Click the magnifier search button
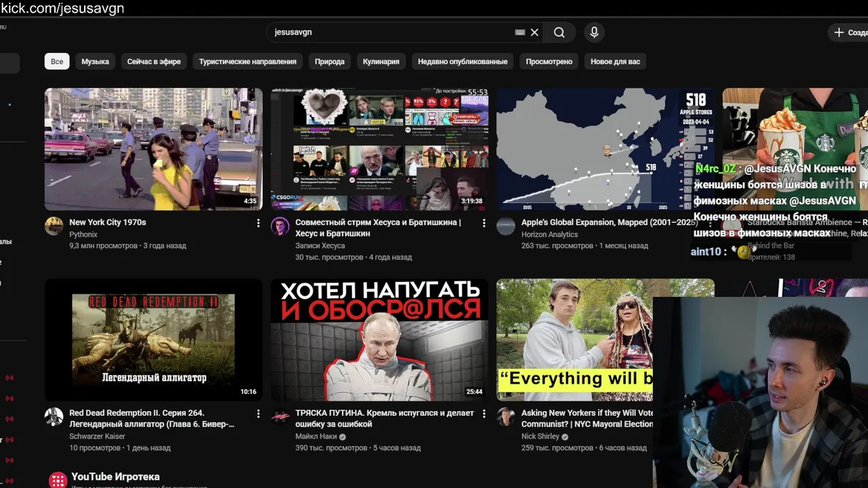 coord(559,32)
